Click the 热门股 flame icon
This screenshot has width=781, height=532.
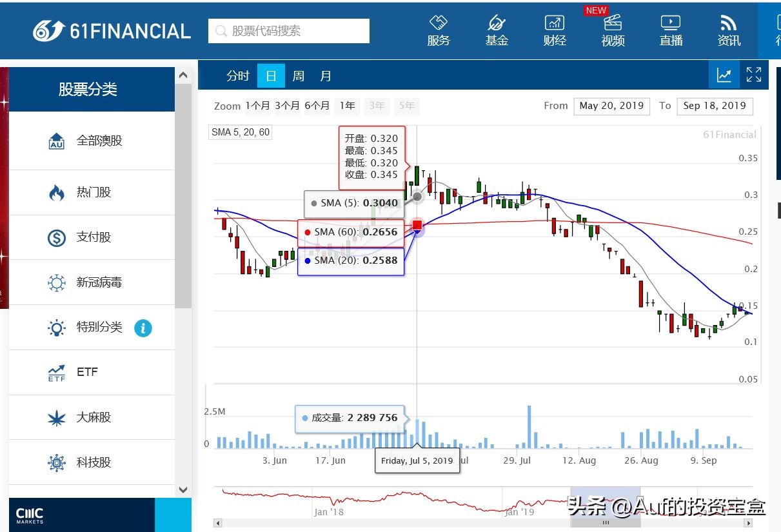click(x=57, y=192)
